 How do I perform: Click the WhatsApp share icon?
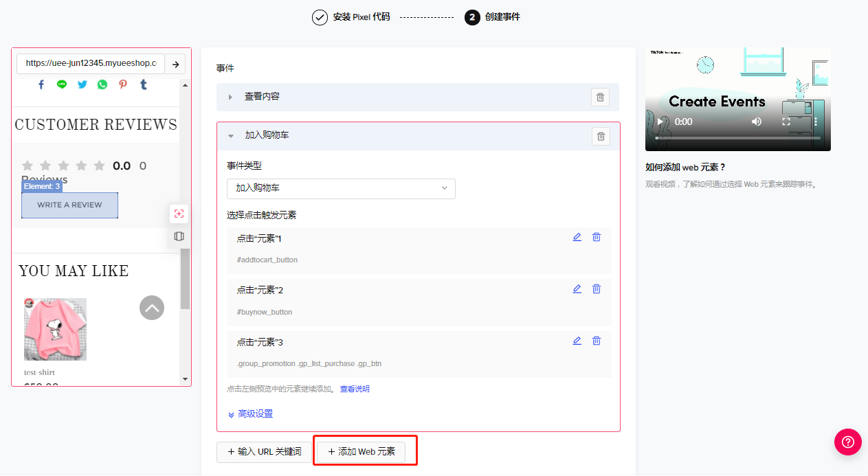point(102,84)
